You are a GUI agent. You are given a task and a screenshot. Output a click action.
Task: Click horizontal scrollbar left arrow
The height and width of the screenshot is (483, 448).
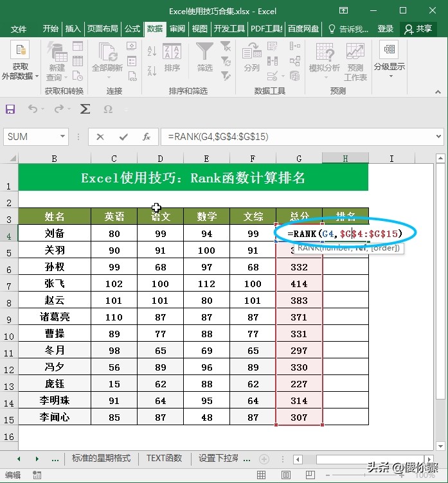(298, 460)
